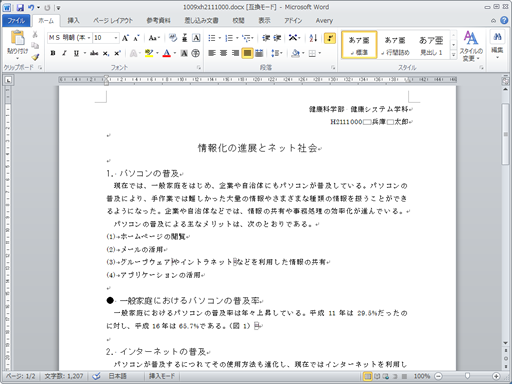512x384 pixels.
Task: Click the Align Text Right icon
Action: point(235,53)
